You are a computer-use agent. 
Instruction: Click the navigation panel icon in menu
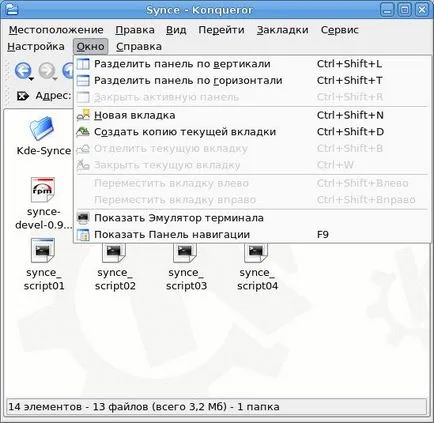click(x=83, y=235)
